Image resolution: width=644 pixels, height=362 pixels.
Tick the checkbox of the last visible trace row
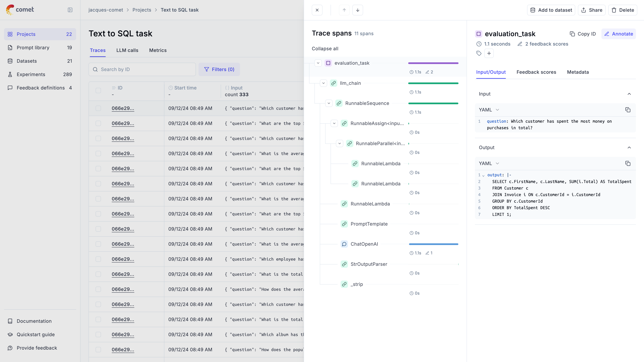coord(98,350)
